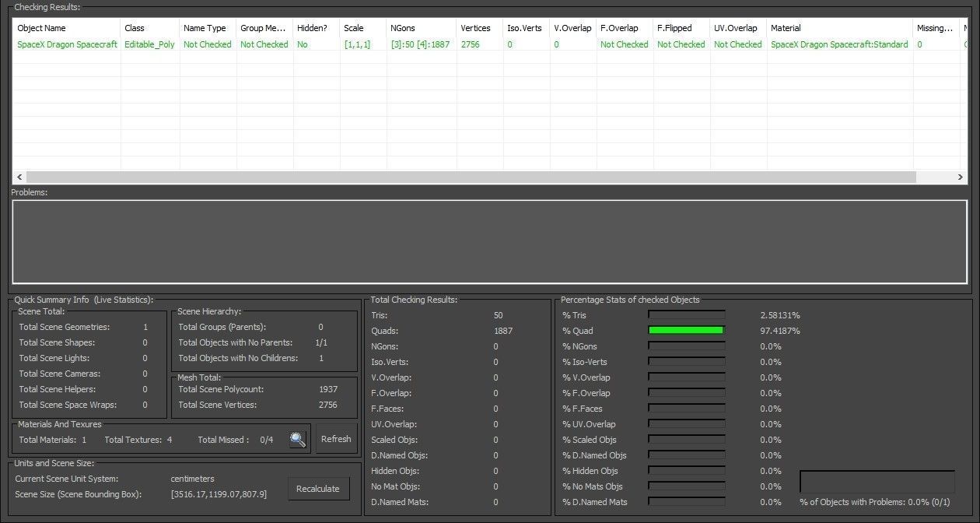This screenshot has height=523, width=980.
Task: Click the NGons column header
Action: pyautogui.click(x=422, y=28)
